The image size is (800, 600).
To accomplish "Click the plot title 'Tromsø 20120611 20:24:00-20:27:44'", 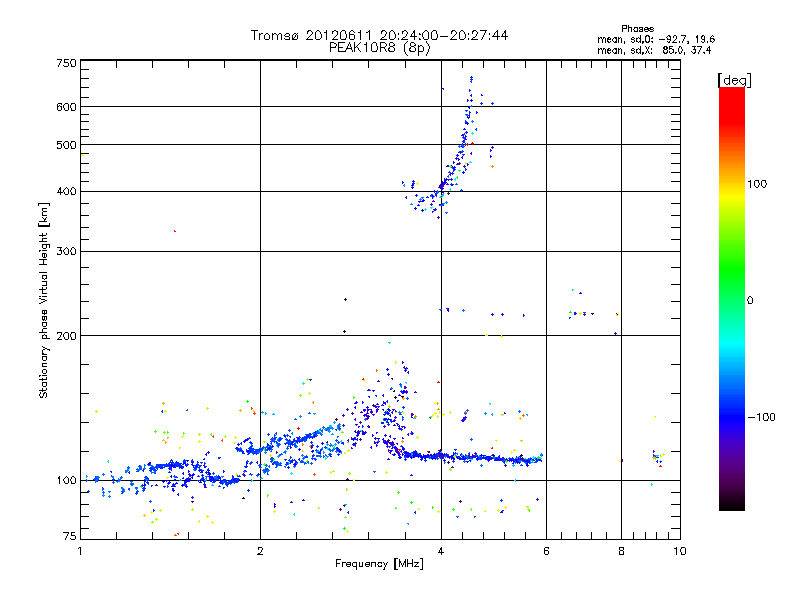I will [x=379, y=35].
